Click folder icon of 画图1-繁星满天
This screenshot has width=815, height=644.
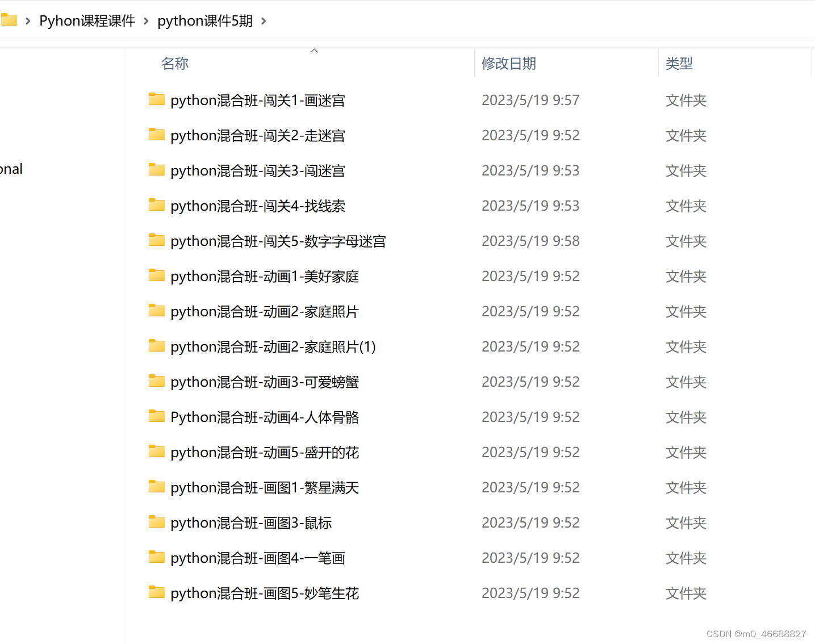(157, 487)
